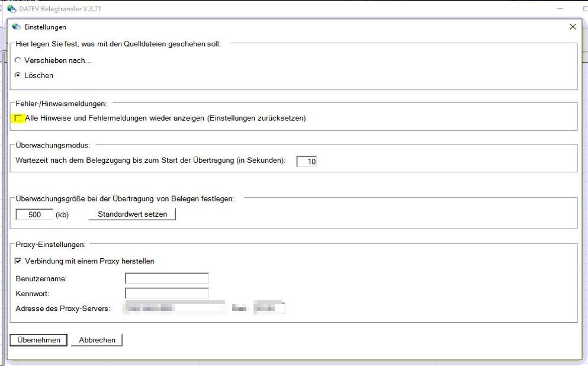Click the 'Kennwort:' label text
Image resolution: width=588 pixels, height=366 pixels.
pyautogui.click(x=33, y=294)
